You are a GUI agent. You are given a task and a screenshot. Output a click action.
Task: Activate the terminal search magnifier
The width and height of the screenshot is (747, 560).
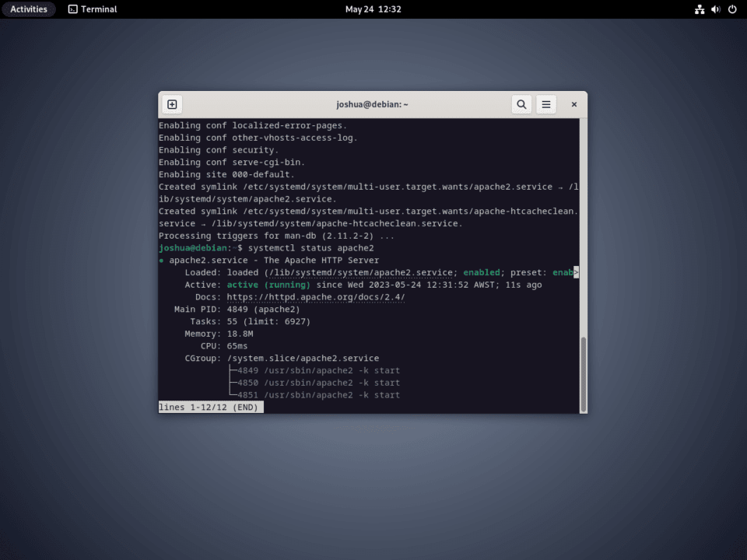[x=521, y=103]
